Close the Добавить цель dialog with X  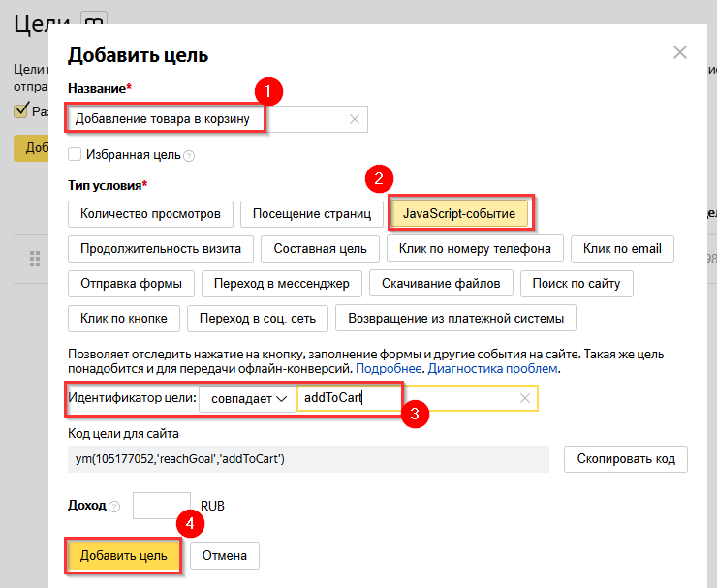tap(680, 53)
